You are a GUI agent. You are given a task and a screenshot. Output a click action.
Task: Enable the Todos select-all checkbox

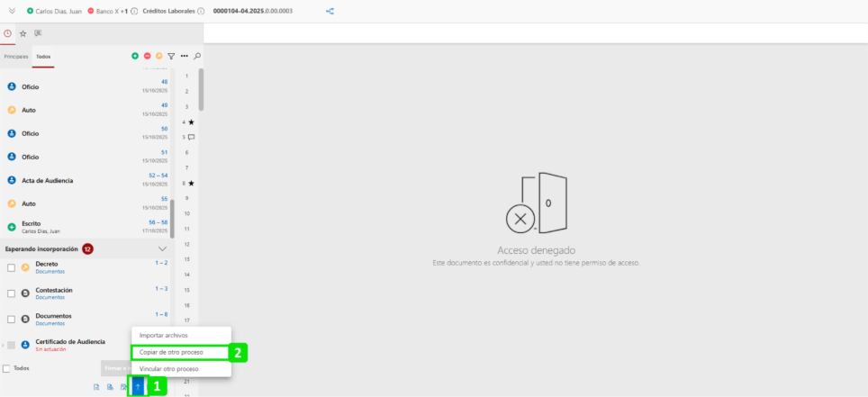pyautogui.click(x=7, y=368)
